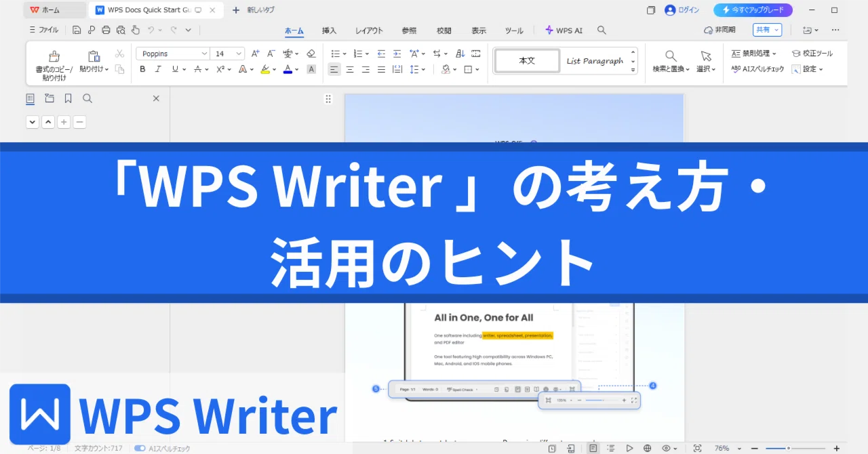Select Align Right paragraph alignment
The image size is (868, 454).
(366, 69)
